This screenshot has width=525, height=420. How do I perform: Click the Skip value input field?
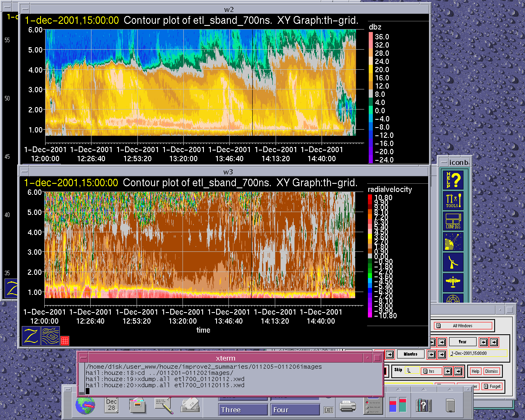413,371
